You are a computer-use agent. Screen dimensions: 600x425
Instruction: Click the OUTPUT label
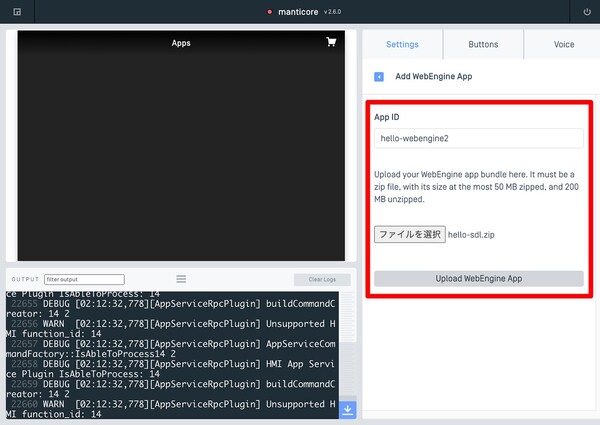[x=25, y=279]
